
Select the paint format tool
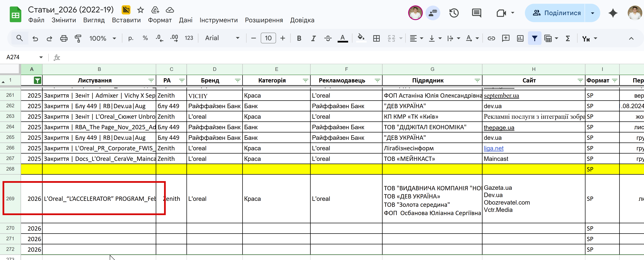[78, 38]
